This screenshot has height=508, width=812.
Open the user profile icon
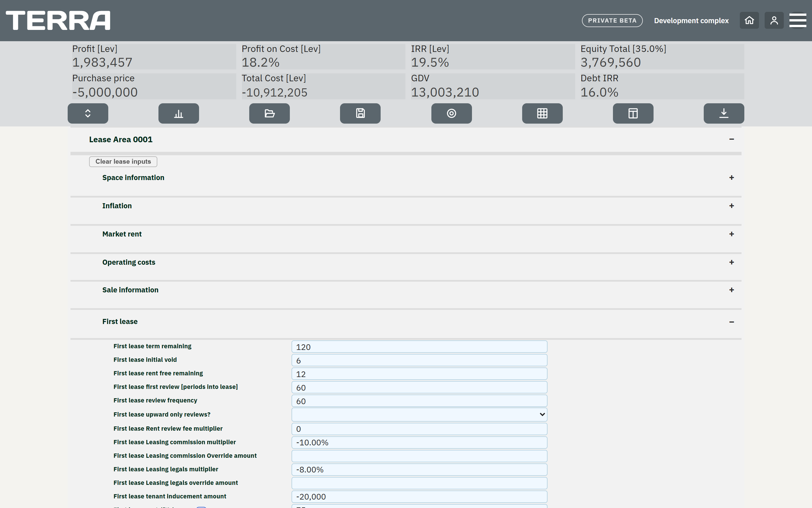774,21
